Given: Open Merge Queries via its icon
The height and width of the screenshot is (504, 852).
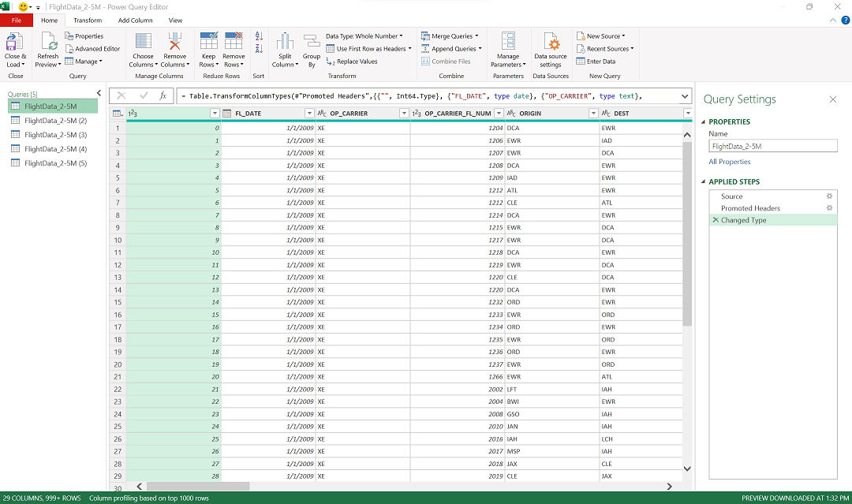Looking at the screenshot, I should 424,35.
